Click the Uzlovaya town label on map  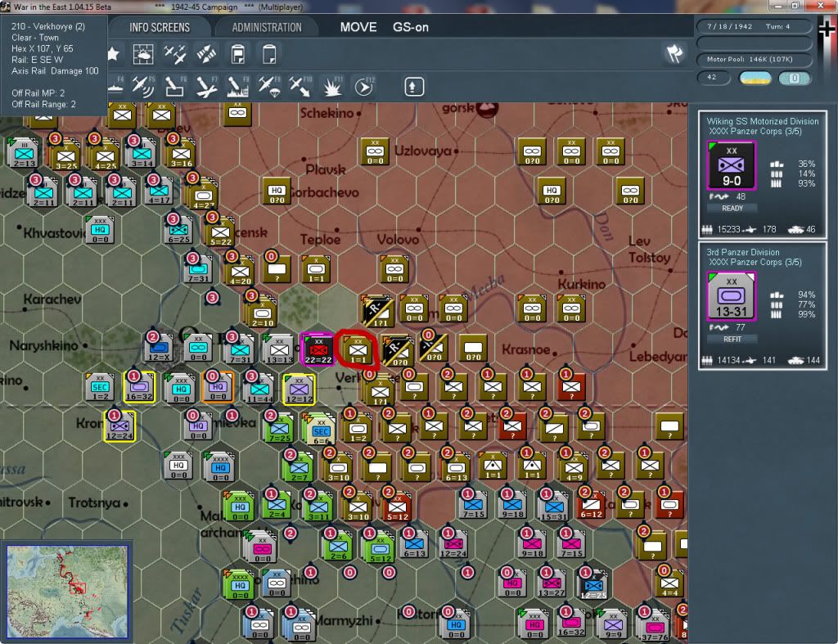tap(423, 151)
